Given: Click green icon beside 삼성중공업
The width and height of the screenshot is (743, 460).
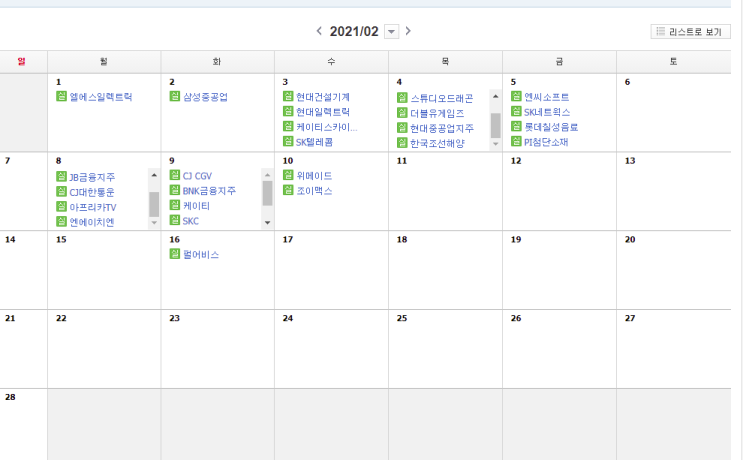Looking at the screenshot, I should point(175,96).
